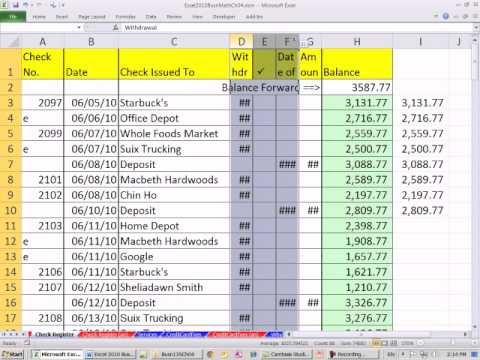Select column C header
The height and width of the screenshot is (360, 480).
tap(174, 42)
